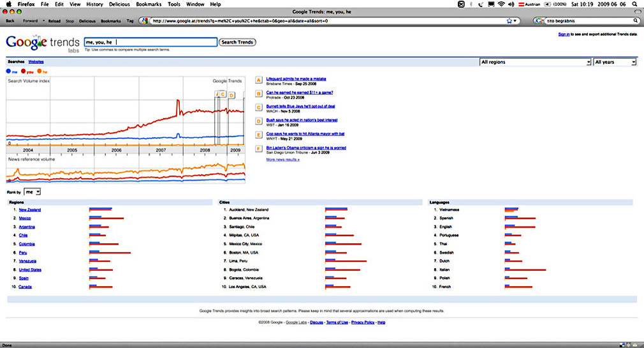The width and height of the screenshot is (644, 348).
Task: Click the site identity icon in the address bar
Action: pos(143,20)
